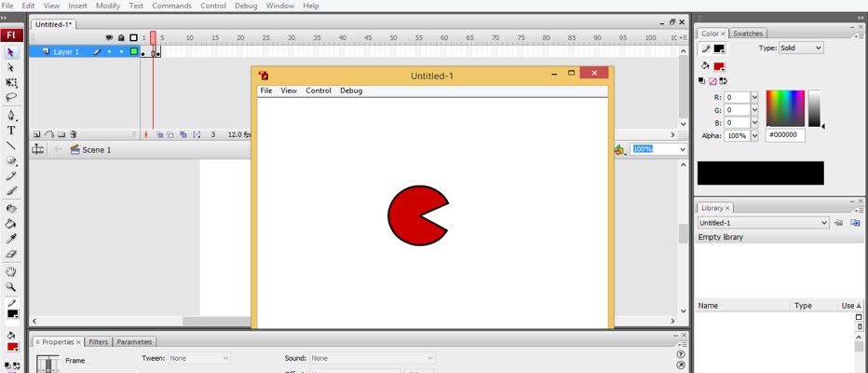Open the Untitled-1* document tab
868x373 pixels.
(x=53, y=24)
